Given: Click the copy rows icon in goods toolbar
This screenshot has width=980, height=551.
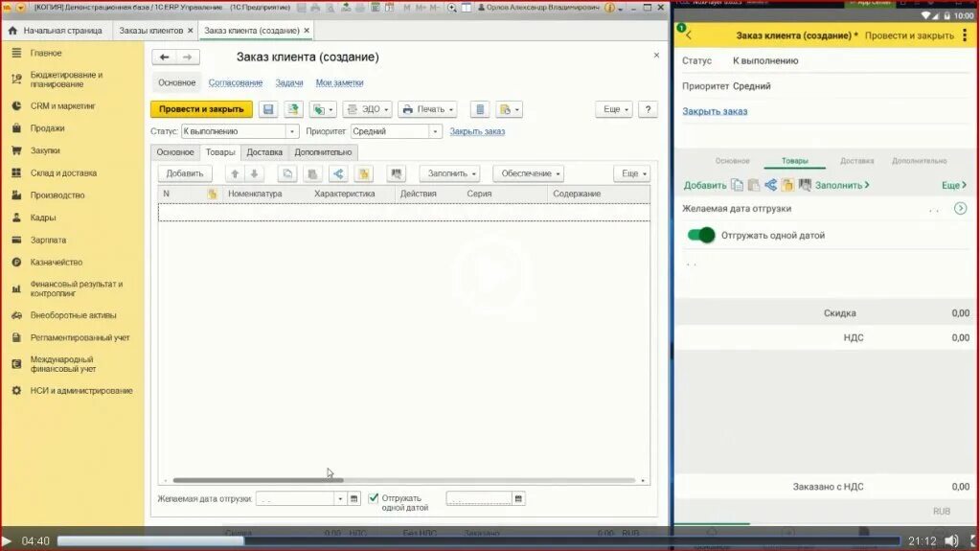Looking at the screenshot, I should pos(287,173).
